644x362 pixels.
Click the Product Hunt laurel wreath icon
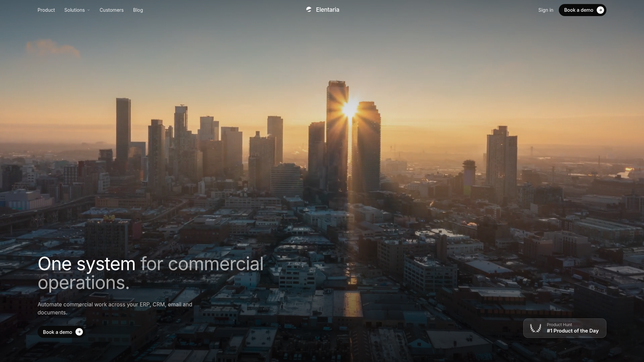tap(536, 328)
